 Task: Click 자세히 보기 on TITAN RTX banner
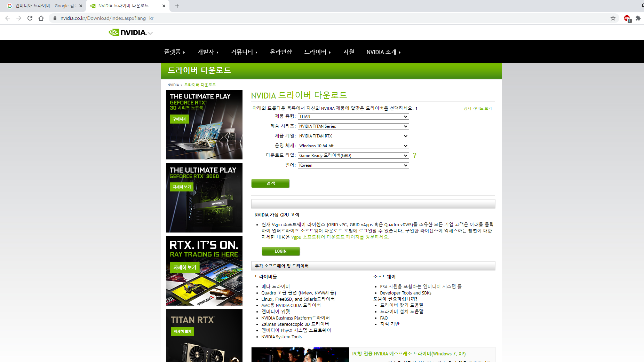coord(182,331)
